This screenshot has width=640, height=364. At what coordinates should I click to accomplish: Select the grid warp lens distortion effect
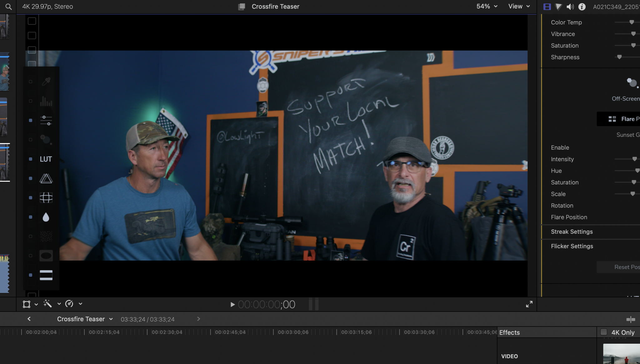(46, 197)
